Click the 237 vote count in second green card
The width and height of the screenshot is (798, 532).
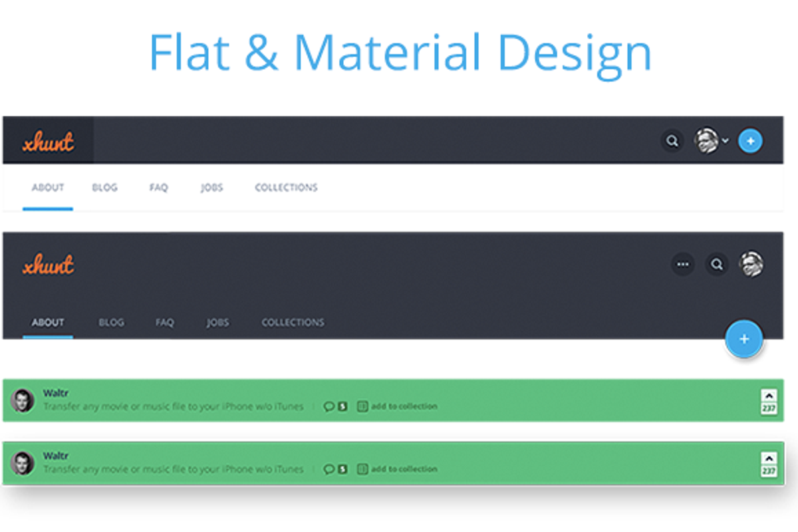pyautogui.click(x=769, y=471)
